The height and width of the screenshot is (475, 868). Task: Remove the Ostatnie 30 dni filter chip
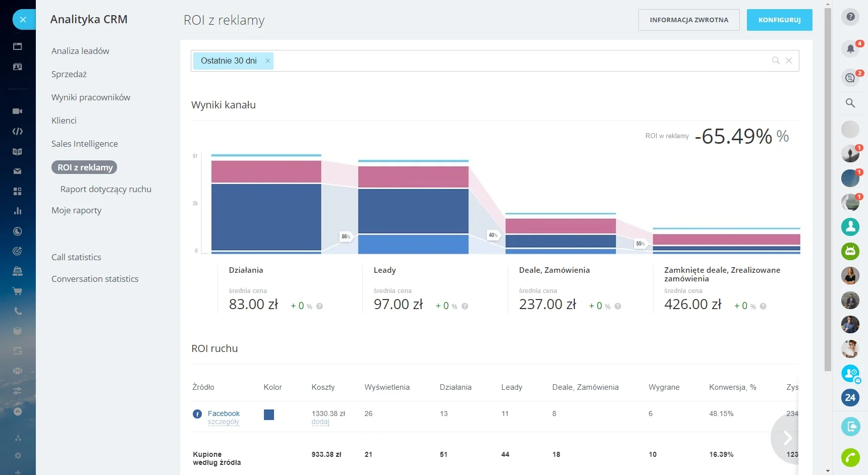click(x=268, y=61)
